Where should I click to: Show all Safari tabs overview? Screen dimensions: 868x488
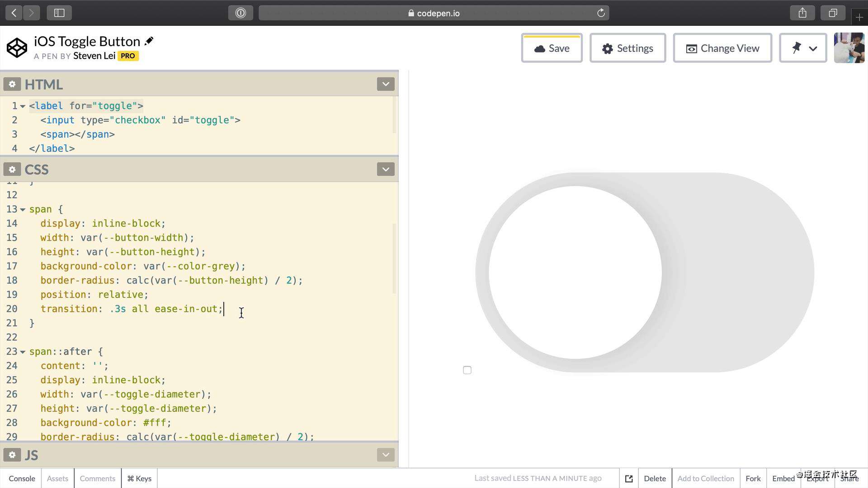click(x=833, y=13)
